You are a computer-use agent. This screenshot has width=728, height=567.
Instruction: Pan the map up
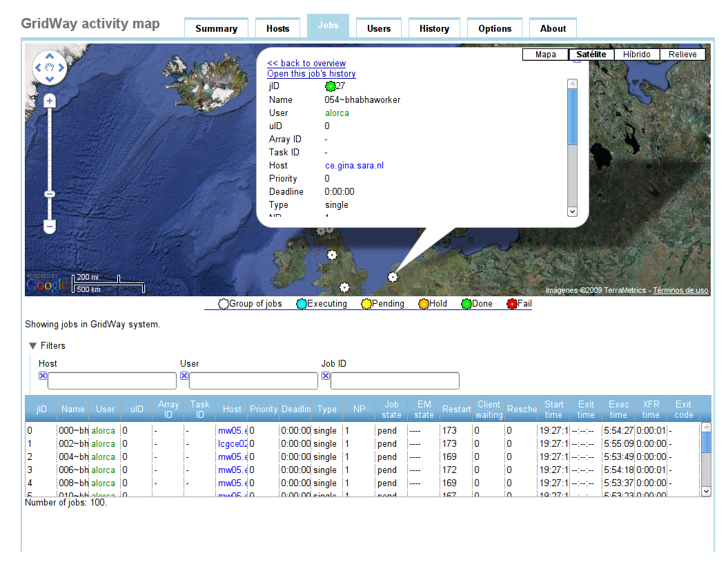pyautogui.click(x=50, y=56)
